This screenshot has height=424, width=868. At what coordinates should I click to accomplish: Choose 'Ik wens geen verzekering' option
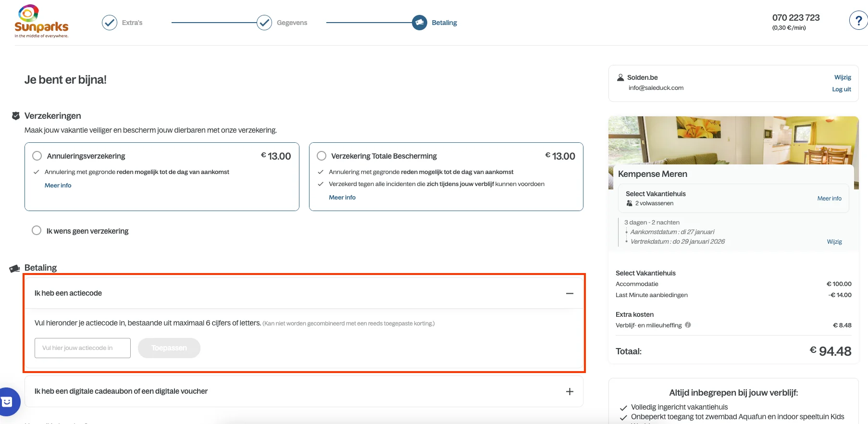click(37, 230)
